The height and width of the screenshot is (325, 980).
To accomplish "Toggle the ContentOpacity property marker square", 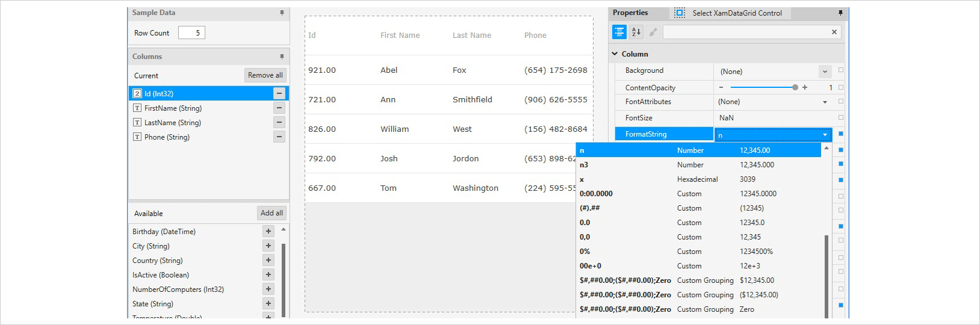I will pos(841,87).
